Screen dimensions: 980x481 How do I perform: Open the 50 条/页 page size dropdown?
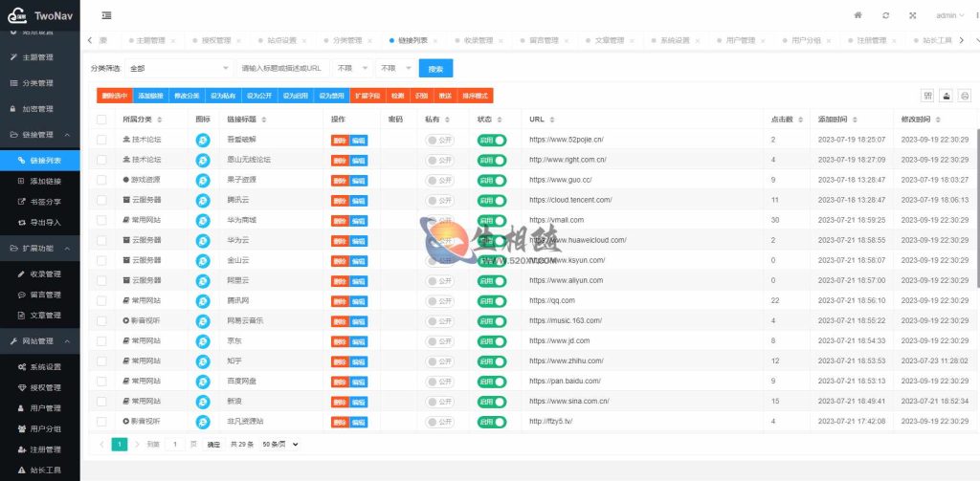[x=279, y=444]
